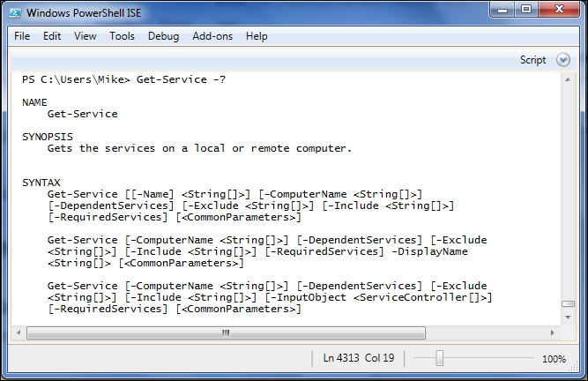Open the Help menu
This screenshot has height=381, width=588.
pos(257,36)
